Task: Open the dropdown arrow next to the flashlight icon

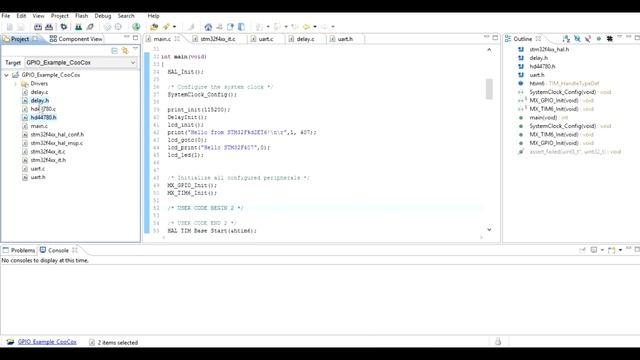Action: 175,27
